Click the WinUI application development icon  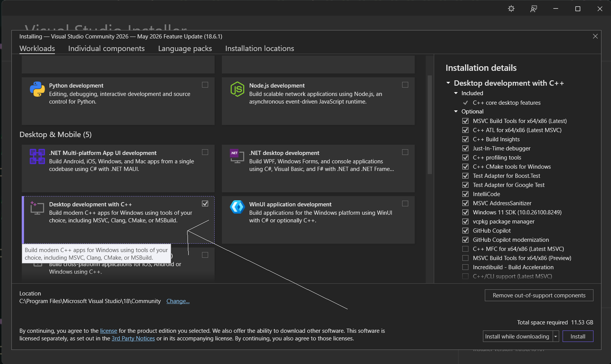(237, 207)
